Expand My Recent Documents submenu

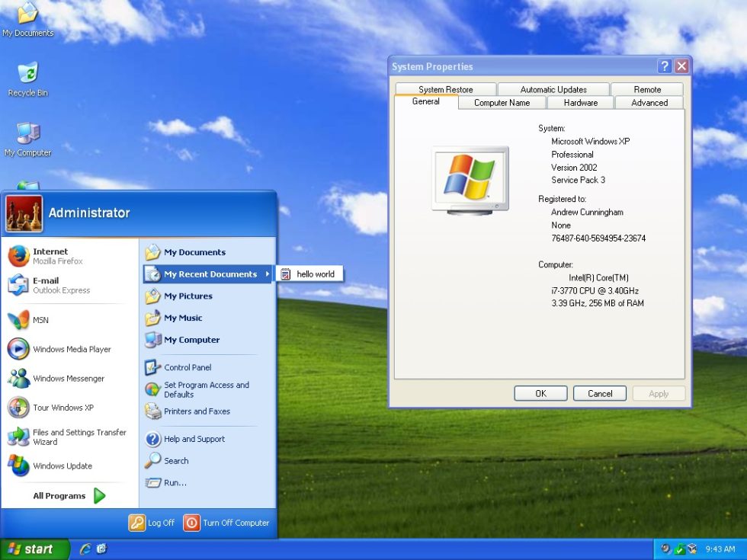[x=210, y=274]
